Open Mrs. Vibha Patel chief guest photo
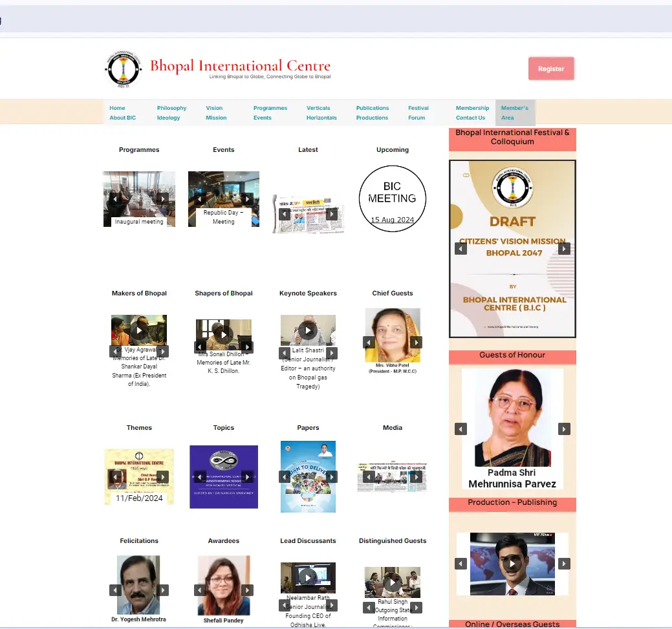Viewport: 672px width, 629px height. click(393, 335)
